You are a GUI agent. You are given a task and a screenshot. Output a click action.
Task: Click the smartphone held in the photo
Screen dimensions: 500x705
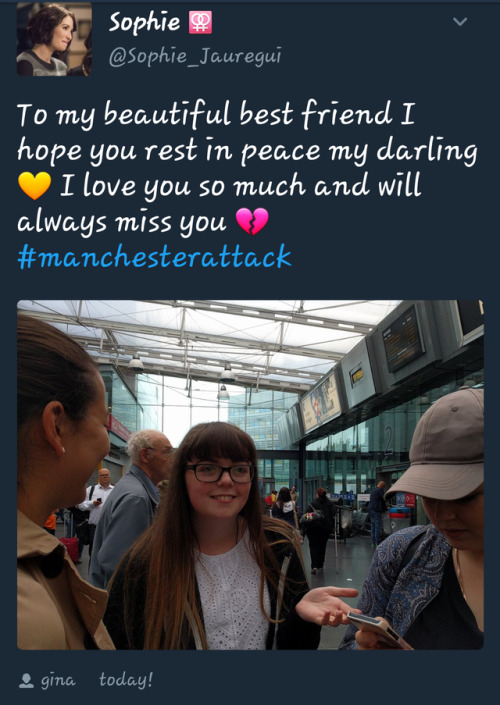coord(377,629)
